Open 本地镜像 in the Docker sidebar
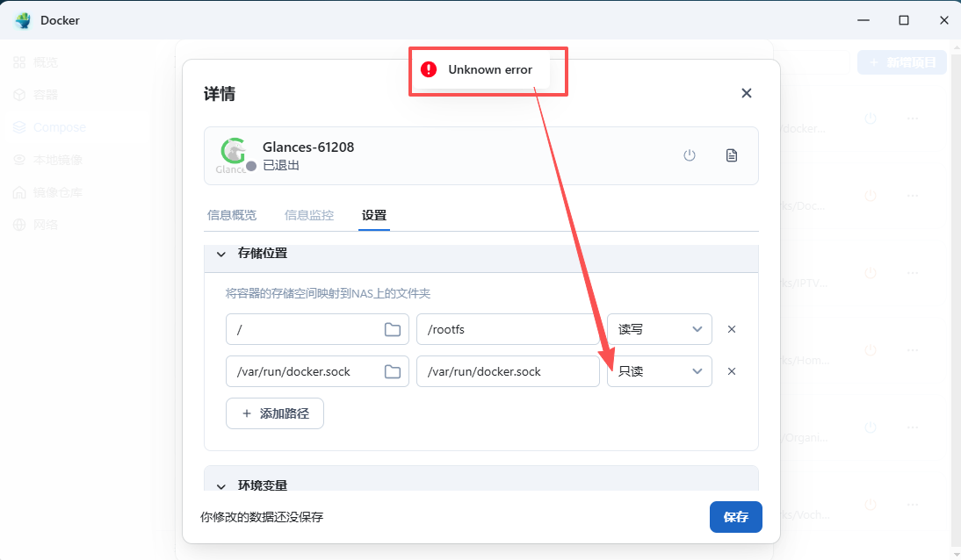 click(47, 159)
